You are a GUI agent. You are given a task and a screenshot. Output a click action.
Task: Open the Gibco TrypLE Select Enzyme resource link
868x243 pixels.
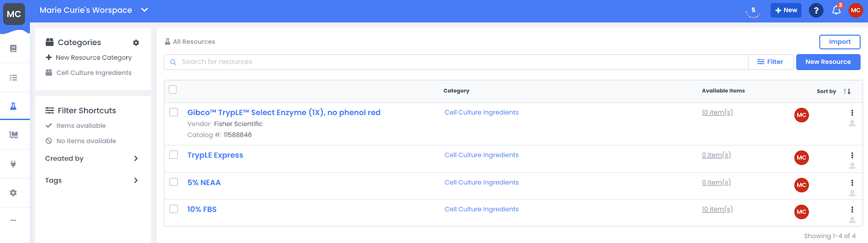[284, 112]
